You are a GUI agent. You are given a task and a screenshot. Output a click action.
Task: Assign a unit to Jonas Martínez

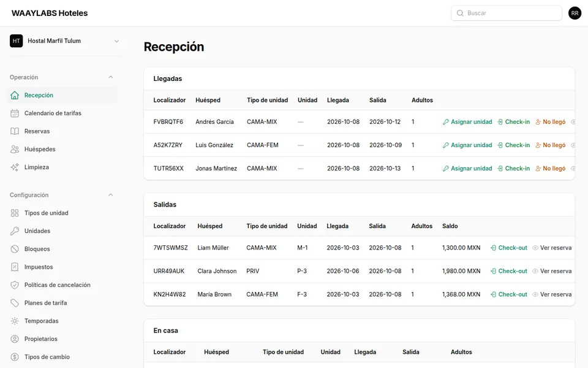[467, 169]
